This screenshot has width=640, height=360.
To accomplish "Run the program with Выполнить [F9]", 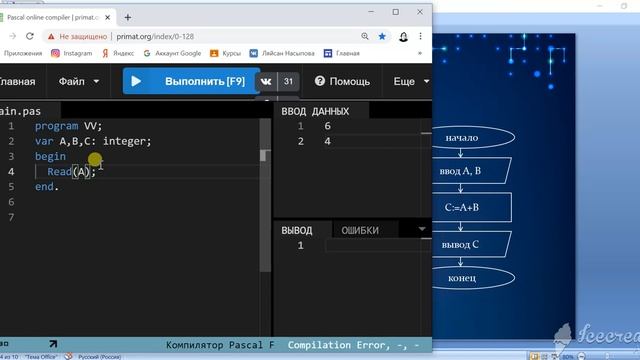I will coord(191,81).
